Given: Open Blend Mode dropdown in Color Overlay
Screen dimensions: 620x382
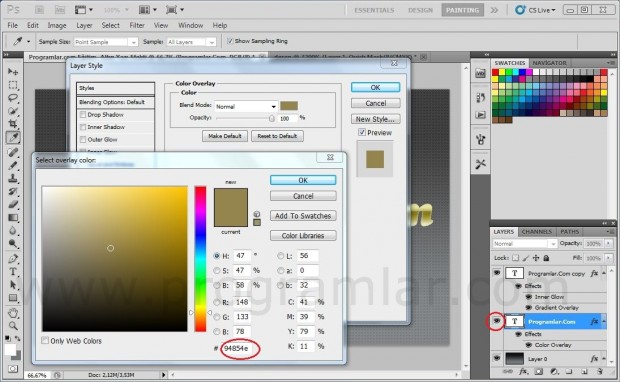Looking at the screenshot, I should (x=246, y=106).
